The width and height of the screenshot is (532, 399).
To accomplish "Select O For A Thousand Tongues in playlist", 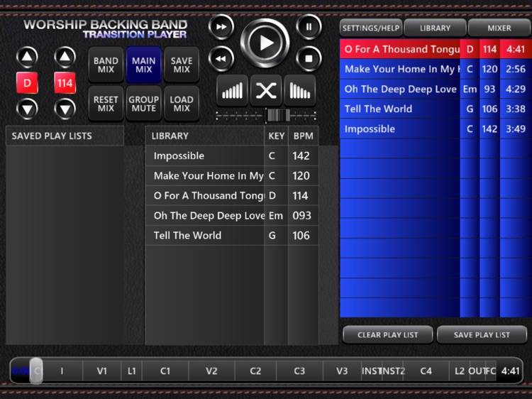I will (x=436, y=49).
